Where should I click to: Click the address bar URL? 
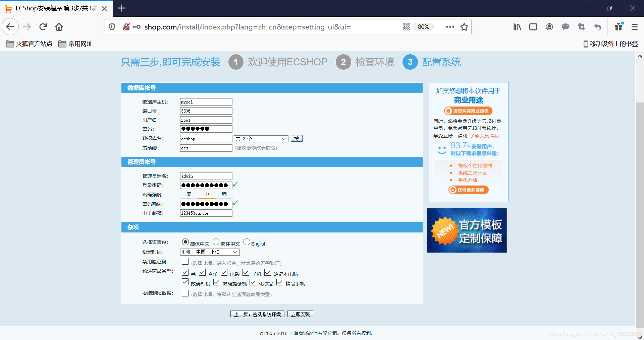(x=248, y=27)
